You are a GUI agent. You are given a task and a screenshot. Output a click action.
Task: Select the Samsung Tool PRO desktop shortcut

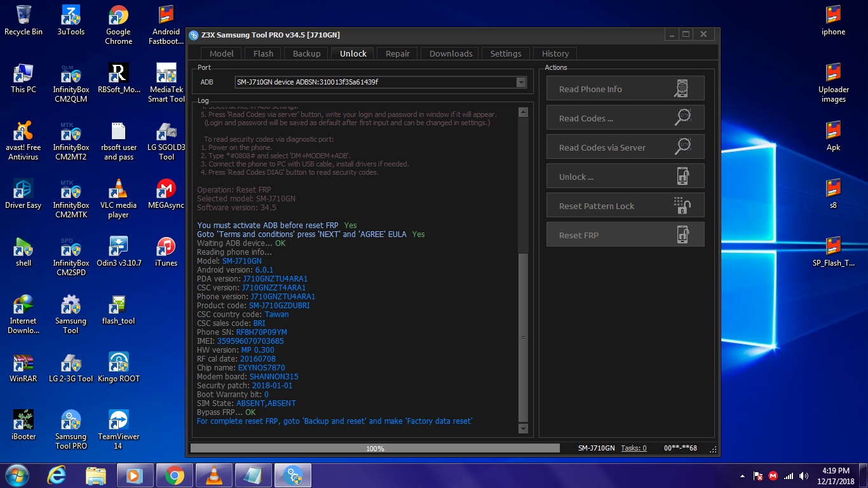pos(71,430)
